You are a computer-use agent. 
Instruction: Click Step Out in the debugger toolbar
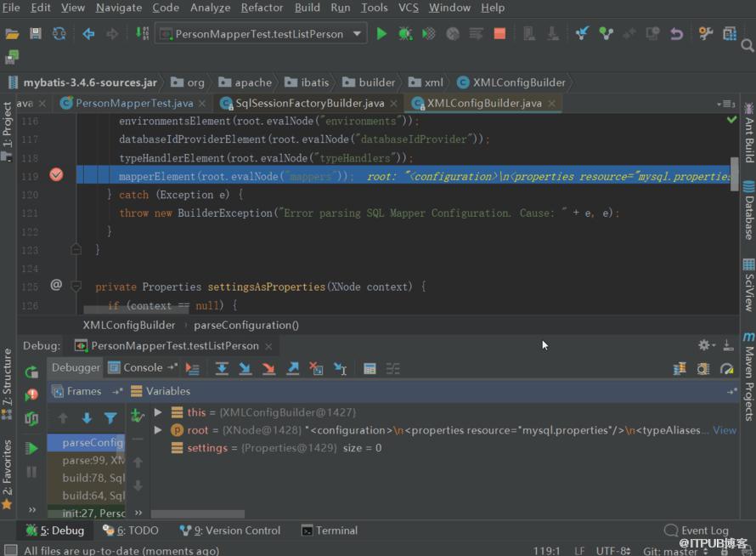point(293,369)
